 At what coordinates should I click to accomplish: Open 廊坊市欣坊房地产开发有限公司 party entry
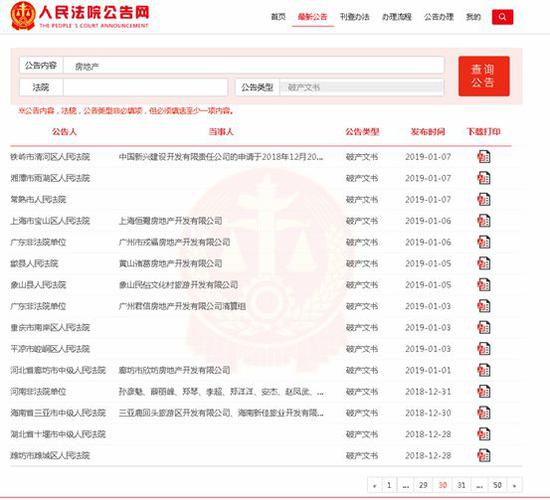[174, 370]
